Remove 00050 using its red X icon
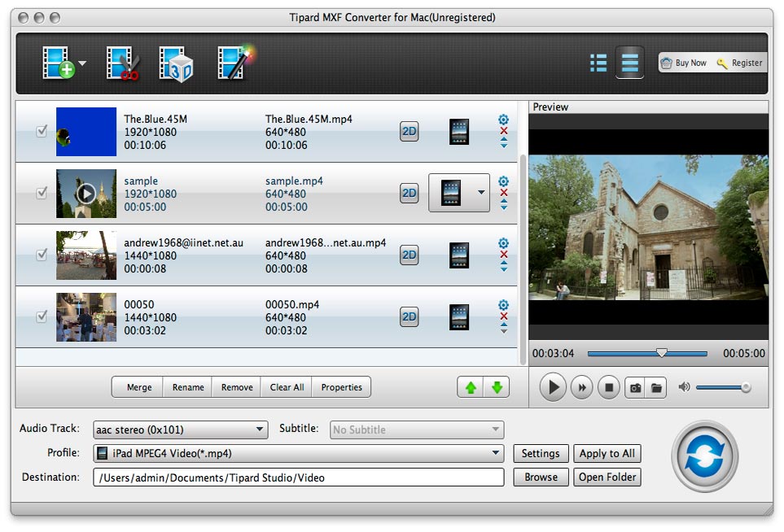This screenshot has height=532, width=784. (503, 316)
